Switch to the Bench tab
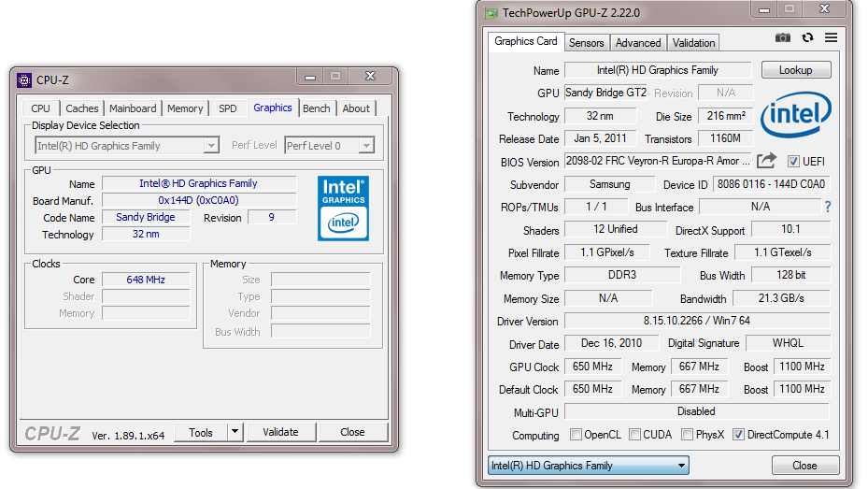Image resolution: width=868 pixels, height=489 pixels. click(317, 108)
